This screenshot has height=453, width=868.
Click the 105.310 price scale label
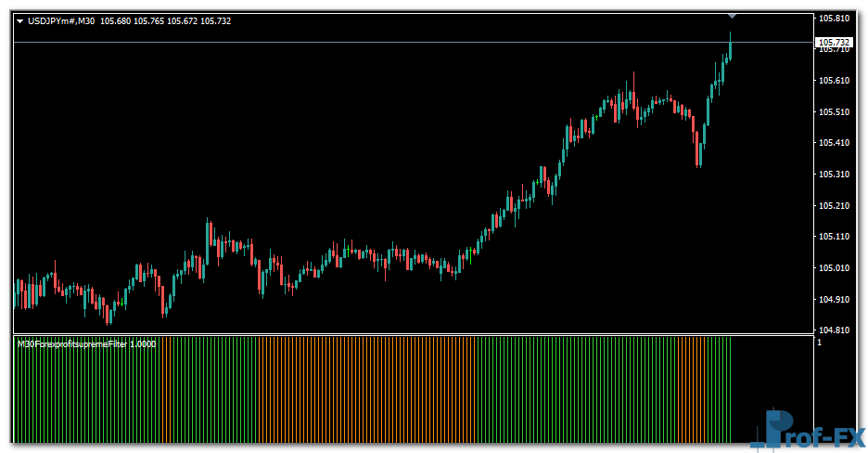tap(834, 175)
